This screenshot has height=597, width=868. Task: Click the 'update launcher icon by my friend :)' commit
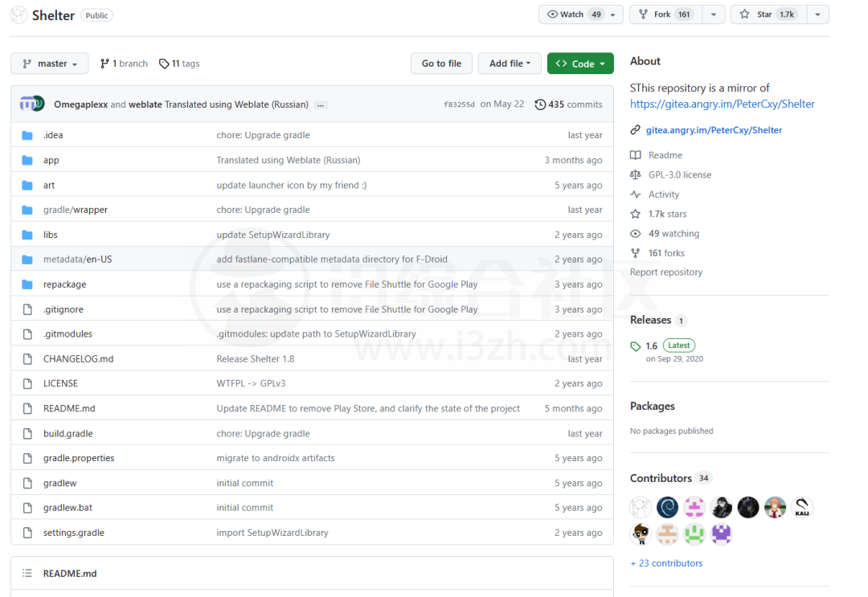point(291,186)
